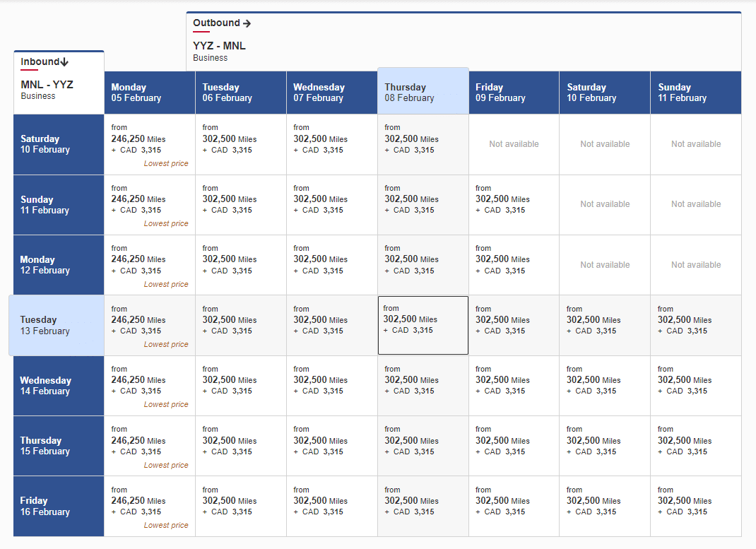Choose the Friday 16 February inbound row header
Image resolution: width=756 pixels, height=549 pixels.
tap(58, 506)
